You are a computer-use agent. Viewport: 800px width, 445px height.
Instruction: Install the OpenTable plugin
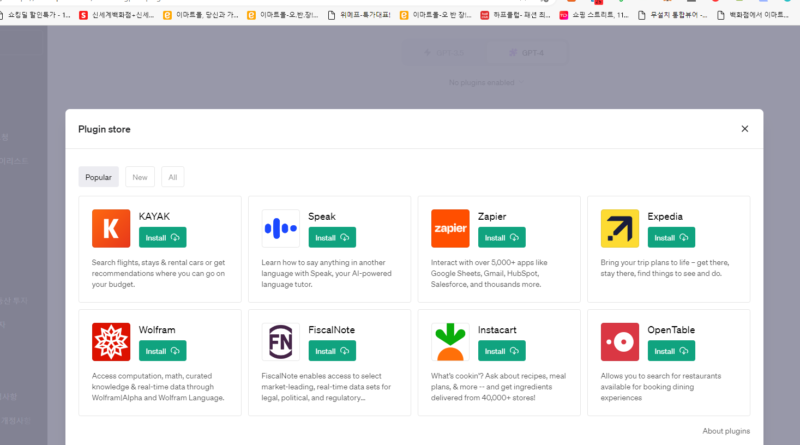[x=671, y=351]
